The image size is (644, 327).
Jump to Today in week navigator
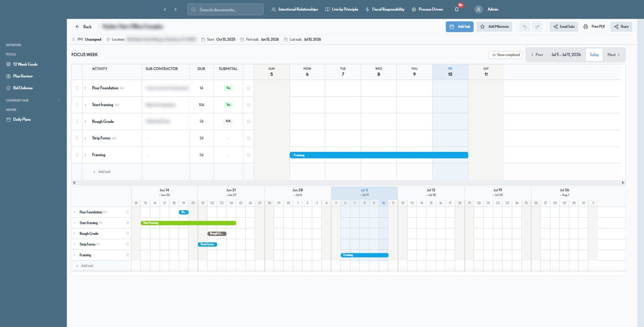(594, 55)
